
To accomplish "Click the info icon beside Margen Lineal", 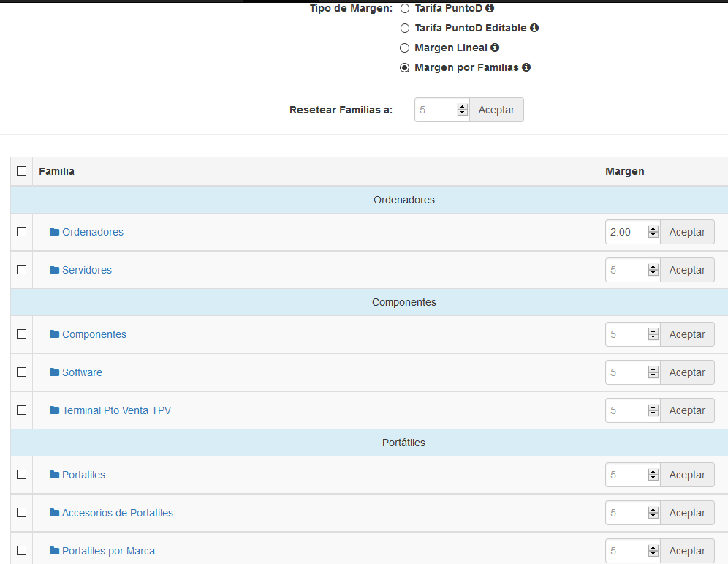I will pyautogui.click(x=495, y=48).
